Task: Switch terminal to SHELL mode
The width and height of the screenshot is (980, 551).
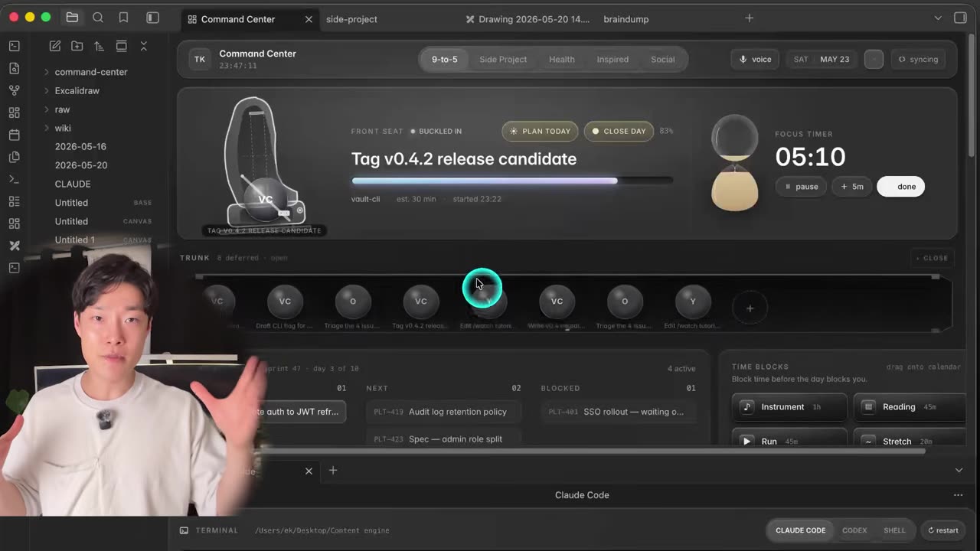Action: pyautogui.click(x=894, y=530)
